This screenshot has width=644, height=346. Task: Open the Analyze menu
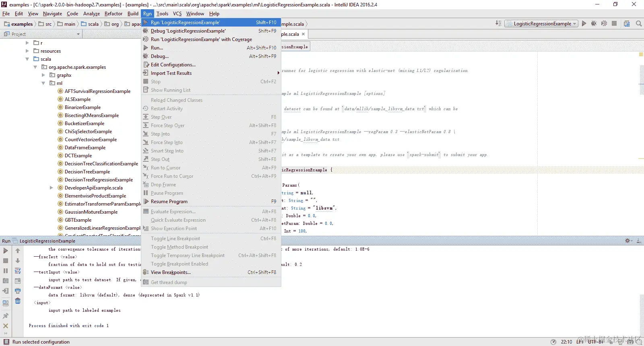click(91, 14)
